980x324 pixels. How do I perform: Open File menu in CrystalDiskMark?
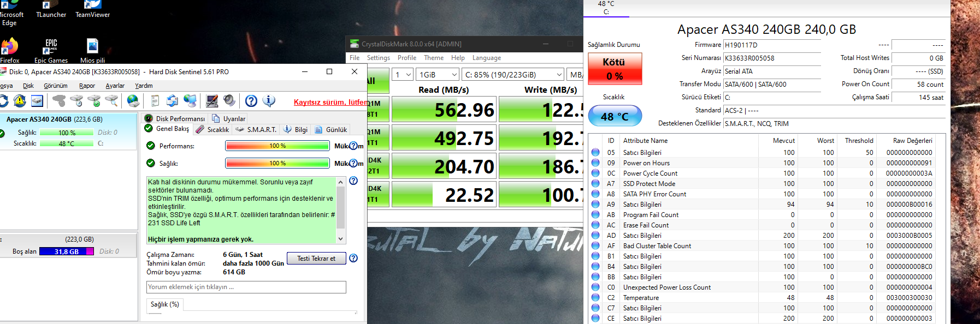(x=355, y=58)
